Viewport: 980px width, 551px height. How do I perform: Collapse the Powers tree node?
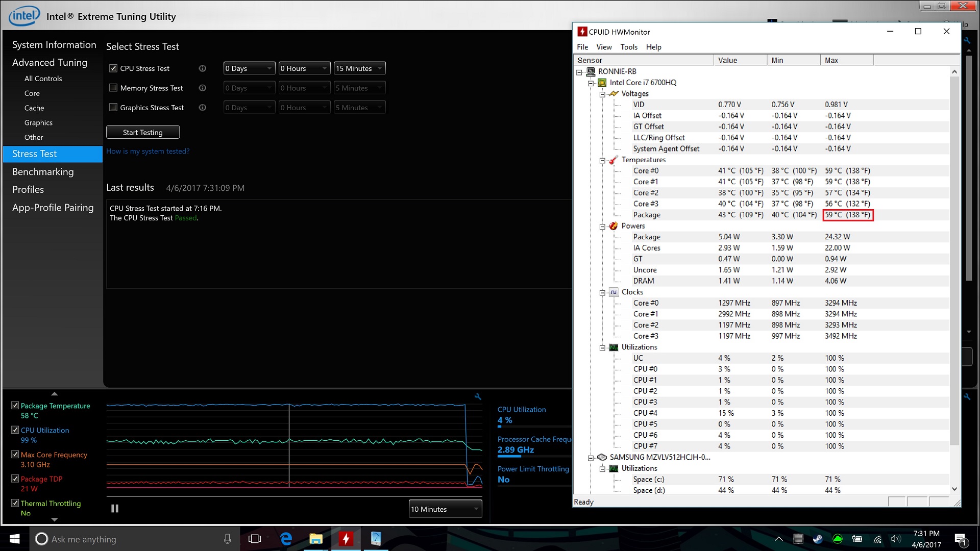click(602, 227)
